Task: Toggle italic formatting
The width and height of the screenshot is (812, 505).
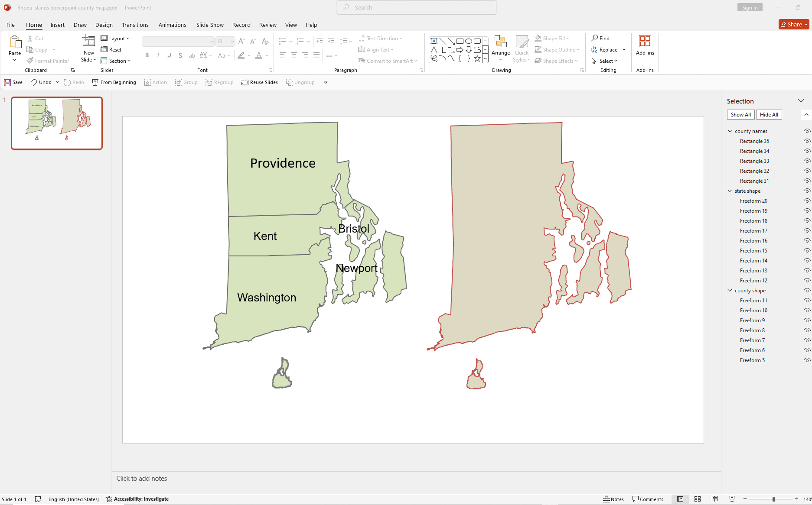Action: (158, 55)
